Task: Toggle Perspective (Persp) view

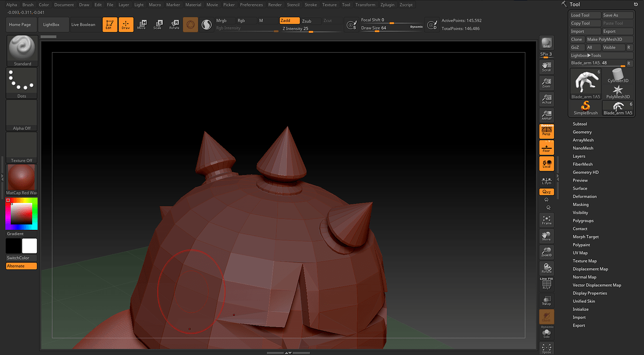Action: click(546, 131)
